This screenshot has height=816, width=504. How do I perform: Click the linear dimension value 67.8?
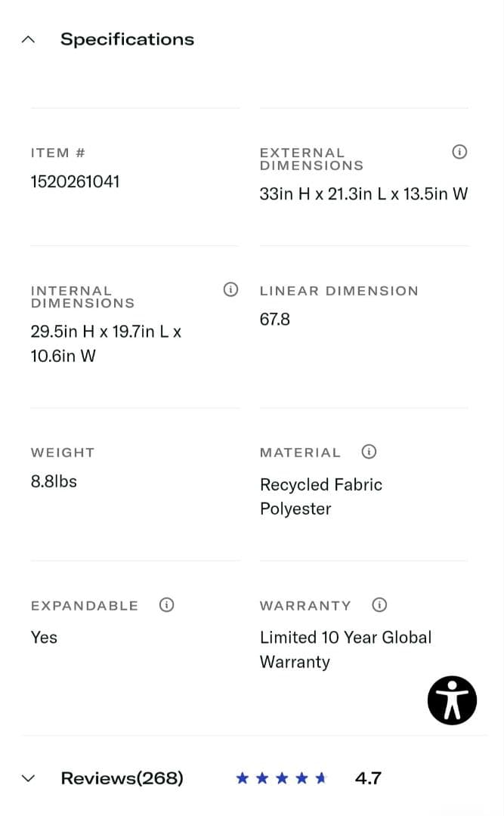coord(275,319)
